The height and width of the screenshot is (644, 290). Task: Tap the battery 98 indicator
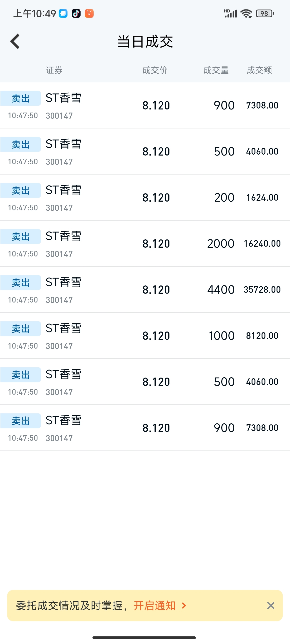coord(265,14)
